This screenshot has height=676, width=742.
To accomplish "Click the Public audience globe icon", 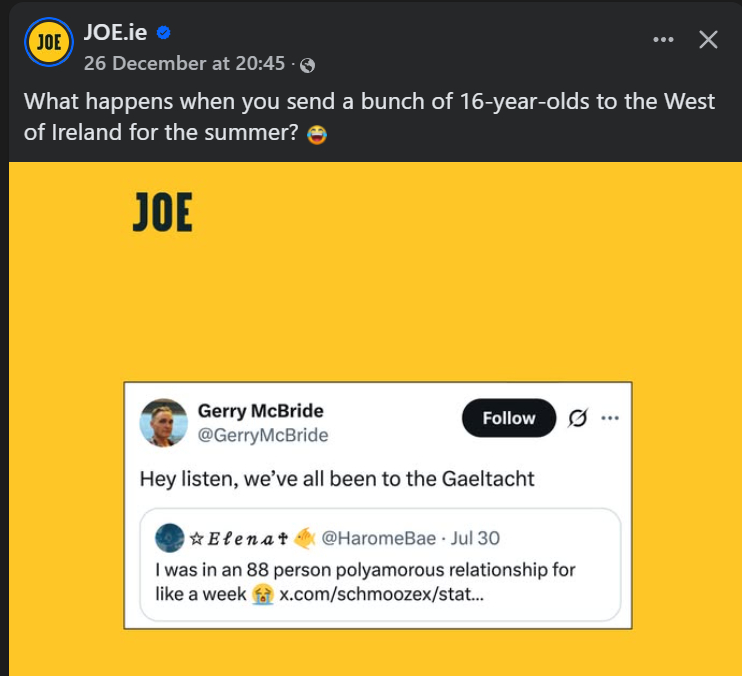I will pyautogui.click(x=307, y=65).
